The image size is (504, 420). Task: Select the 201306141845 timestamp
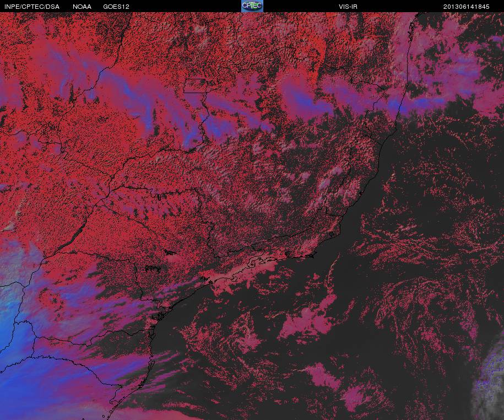coord(467,7)
